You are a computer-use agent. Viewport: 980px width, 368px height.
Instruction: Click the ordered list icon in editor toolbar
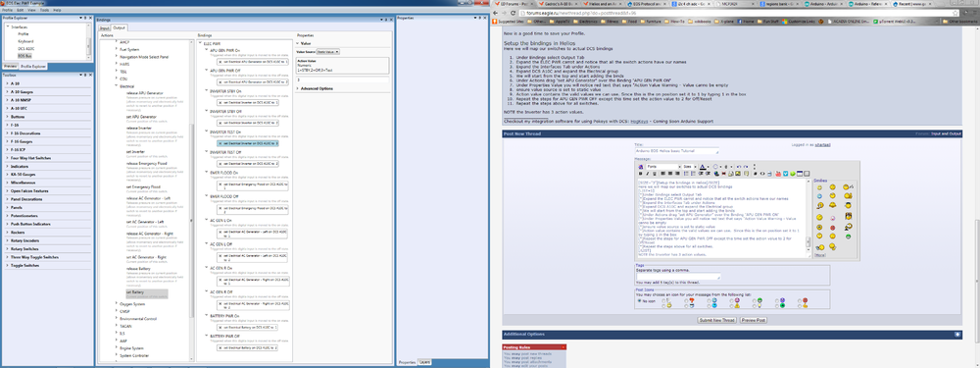686,174
